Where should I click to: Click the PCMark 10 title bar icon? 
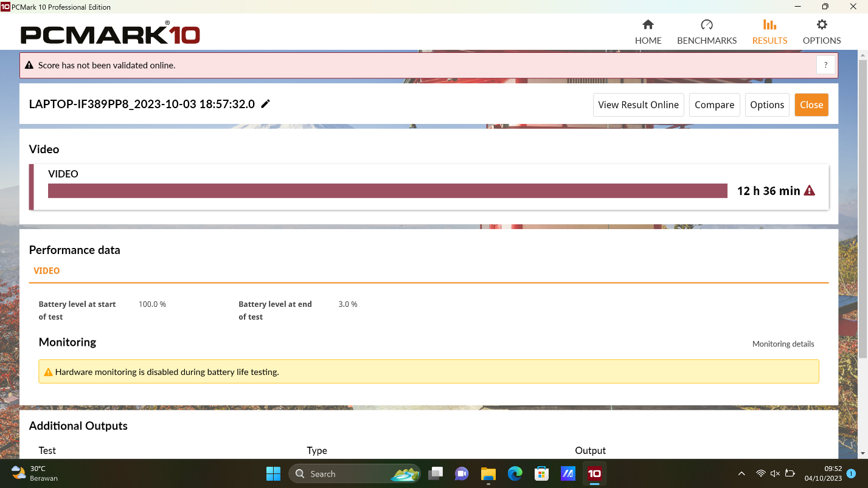pos(5,7)
